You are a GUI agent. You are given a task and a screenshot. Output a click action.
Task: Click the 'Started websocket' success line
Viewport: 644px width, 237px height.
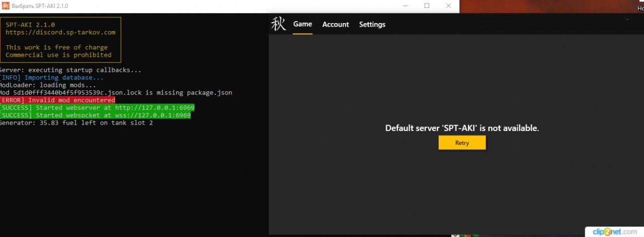[x=95, y=115]
